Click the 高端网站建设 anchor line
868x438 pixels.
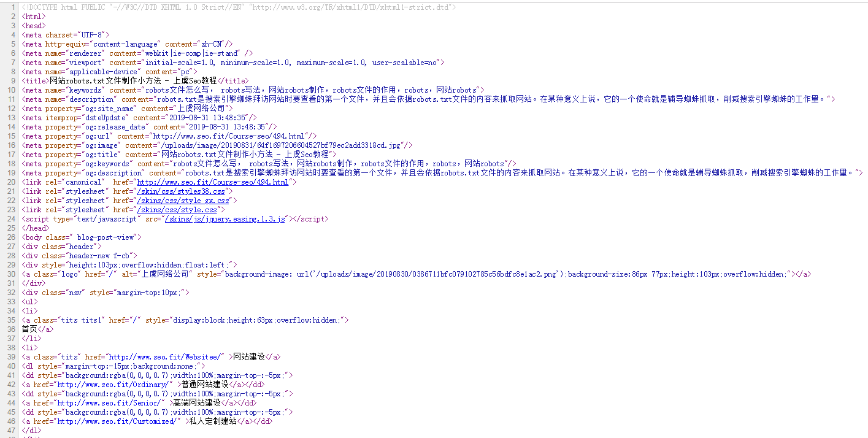coord(139,403)
